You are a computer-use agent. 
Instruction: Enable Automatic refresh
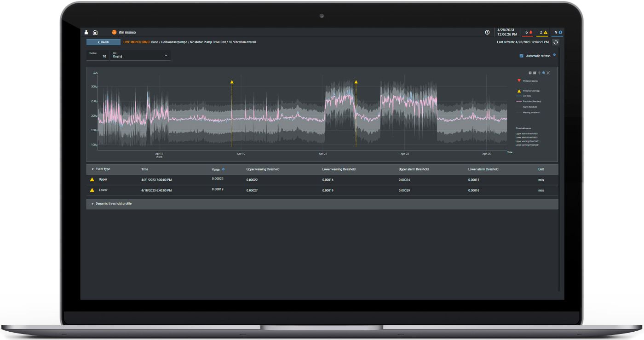(521, 55)
